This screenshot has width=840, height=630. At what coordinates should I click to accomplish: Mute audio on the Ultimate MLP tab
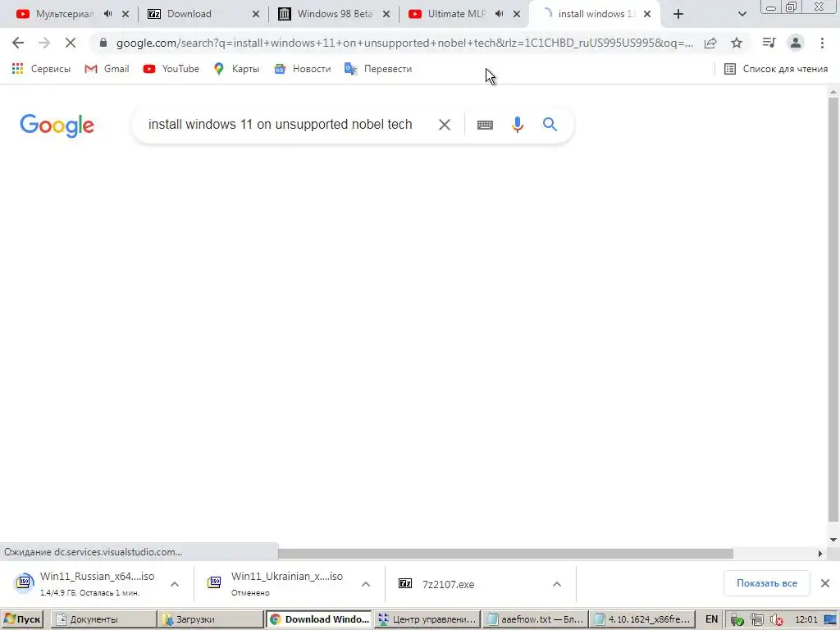pos(499,14)
